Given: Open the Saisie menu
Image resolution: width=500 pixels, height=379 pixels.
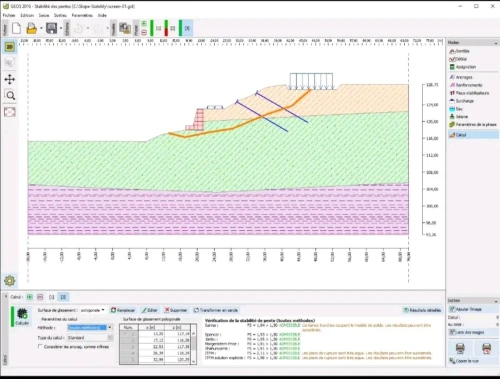Looking at the screenshot, I should [44, 15].
